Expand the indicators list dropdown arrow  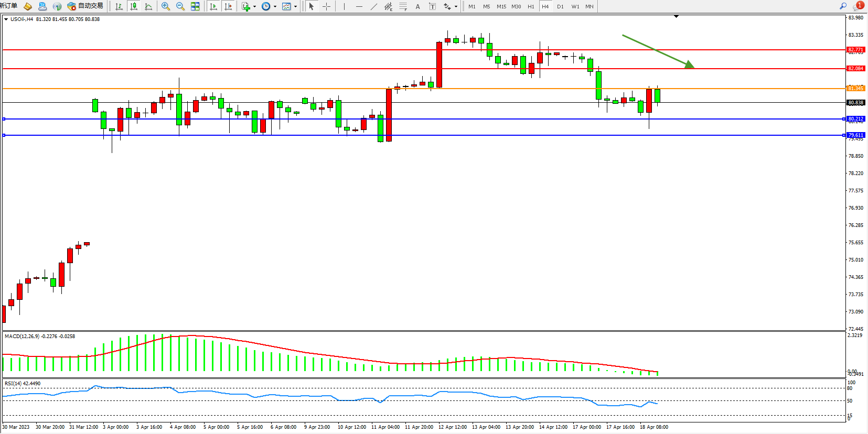254,7
